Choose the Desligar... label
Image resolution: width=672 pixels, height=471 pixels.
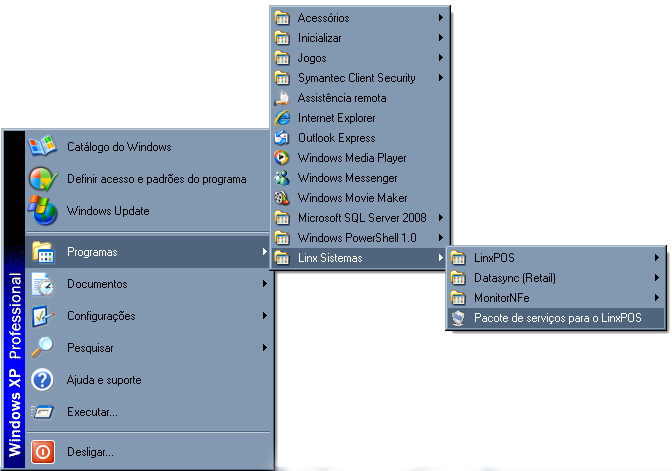pyautogui.click(x=90, y=452)
